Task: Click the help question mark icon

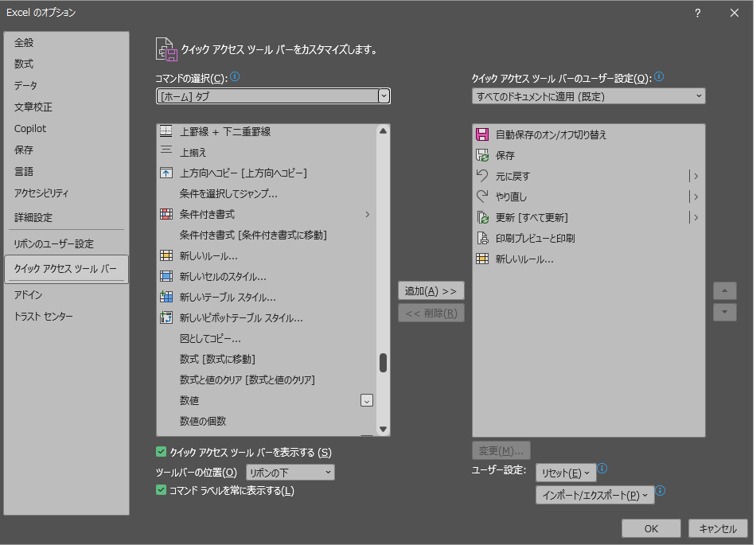Action: tap(698, 13)
